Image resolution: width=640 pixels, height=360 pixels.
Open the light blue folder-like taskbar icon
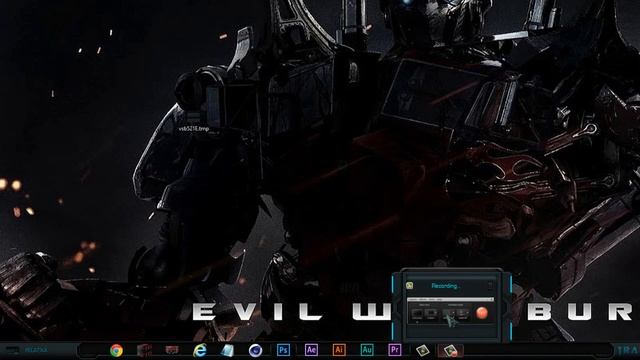coord(227,350)
